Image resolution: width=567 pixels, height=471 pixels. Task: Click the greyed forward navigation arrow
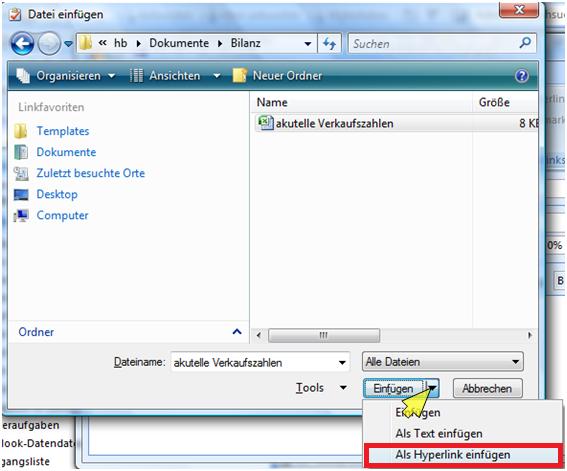click(x=49, y=44)
